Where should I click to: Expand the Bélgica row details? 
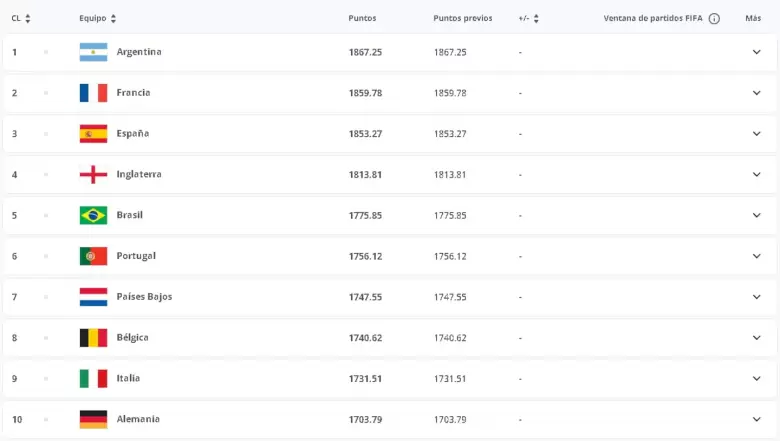[757, 338]
